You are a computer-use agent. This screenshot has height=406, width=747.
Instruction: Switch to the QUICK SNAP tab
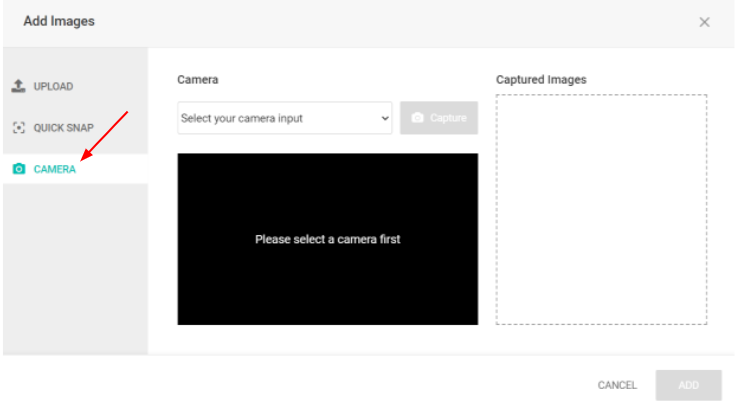75,128
